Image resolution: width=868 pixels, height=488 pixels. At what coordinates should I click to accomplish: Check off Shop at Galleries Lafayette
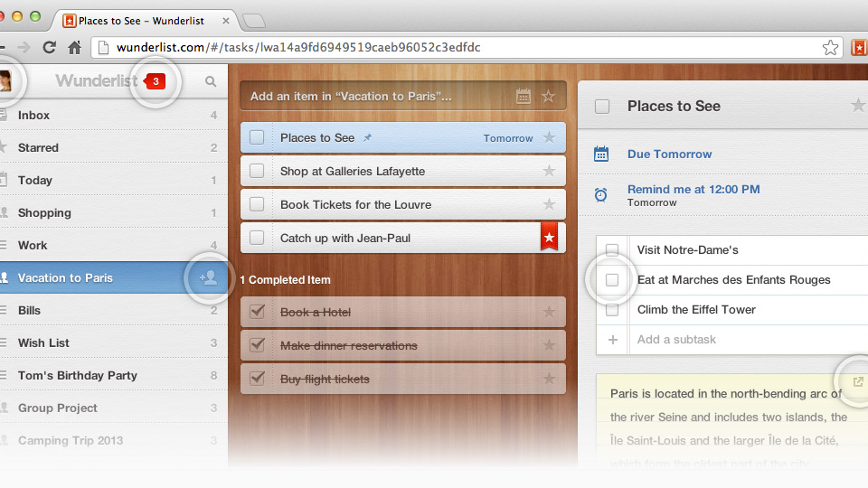257,171
